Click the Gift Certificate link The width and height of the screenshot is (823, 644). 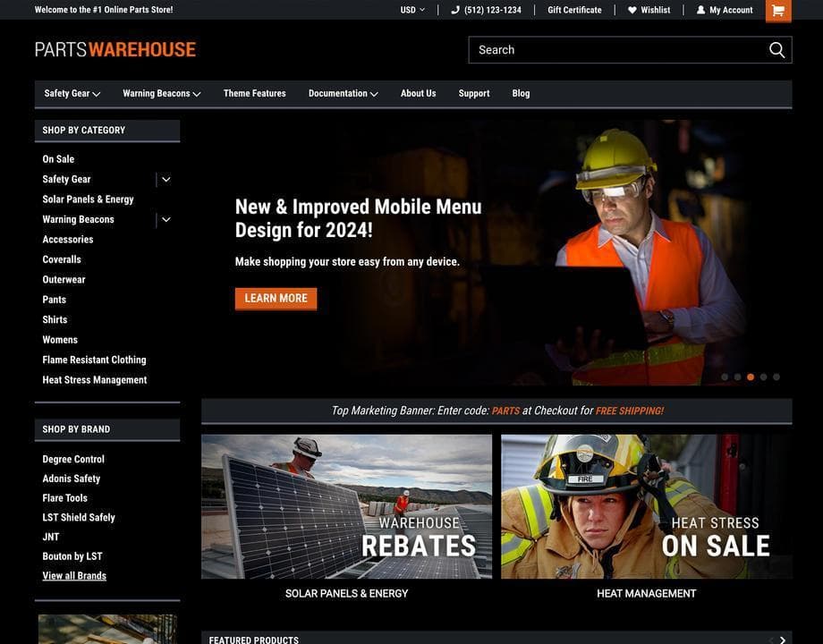[x=574, y=10]
